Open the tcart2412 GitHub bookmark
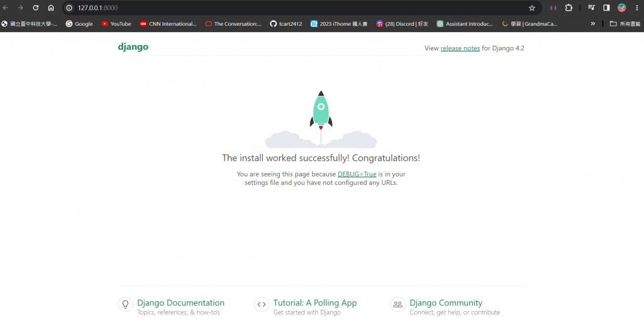644x325 pixels. click(x=286, y=24)
